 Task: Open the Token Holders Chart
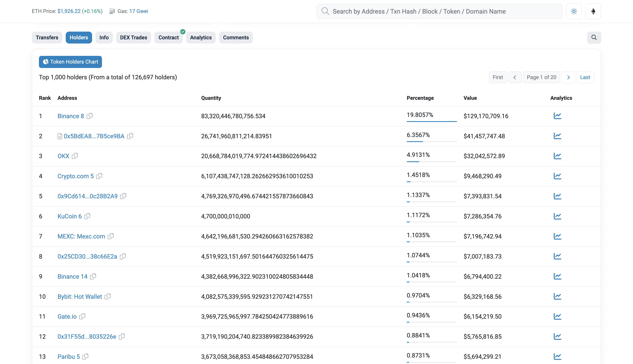(70, 62)
